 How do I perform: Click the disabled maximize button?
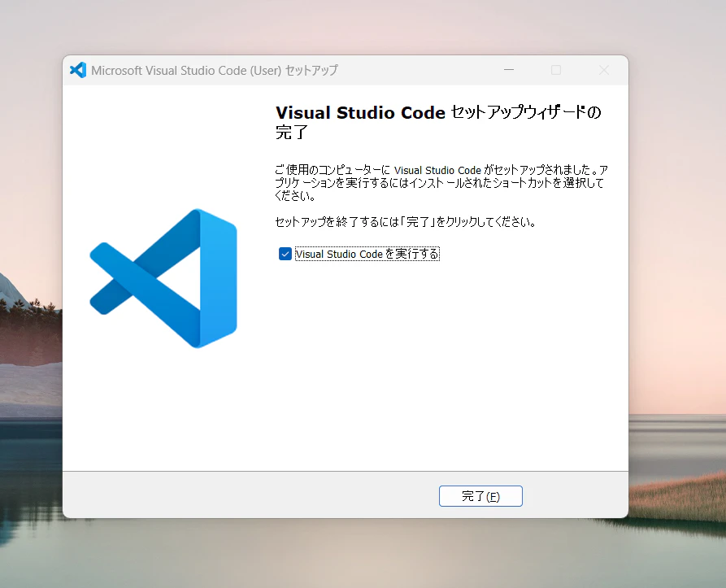point(556,70)
